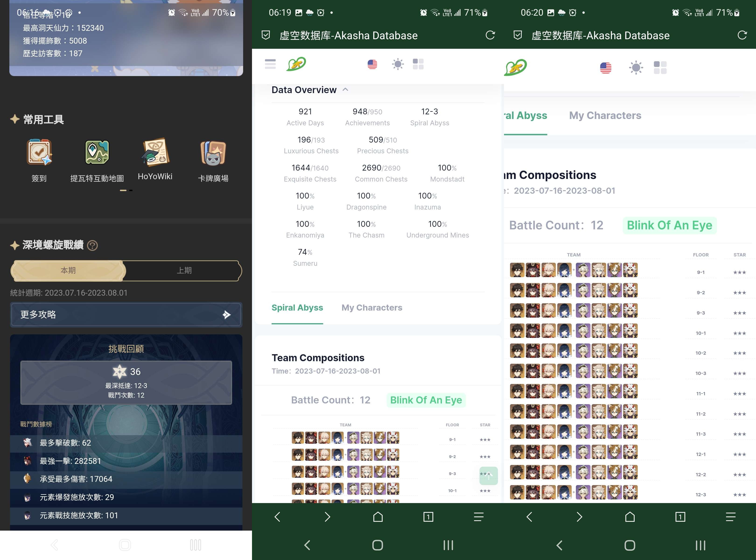Go forward in the right browser toolbar

point(579,517)
